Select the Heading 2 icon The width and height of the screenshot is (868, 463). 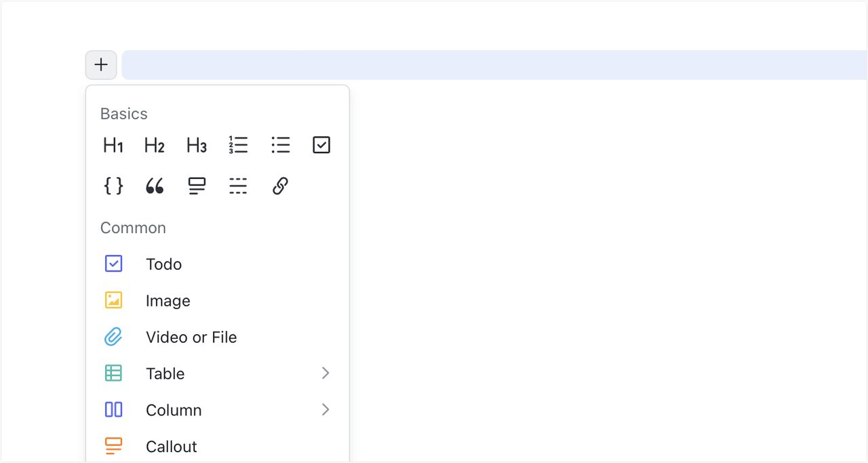154,144
